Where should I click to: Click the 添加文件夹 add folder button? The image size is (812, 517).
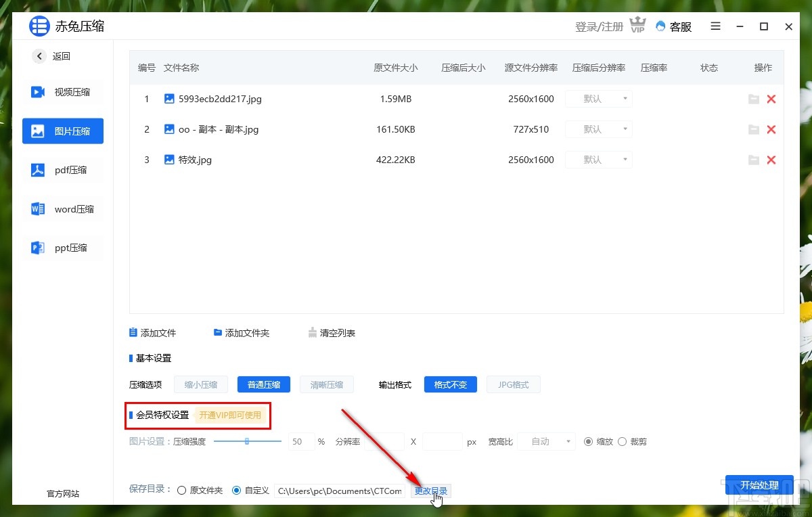pyautogui.click(x=242, y=333)
